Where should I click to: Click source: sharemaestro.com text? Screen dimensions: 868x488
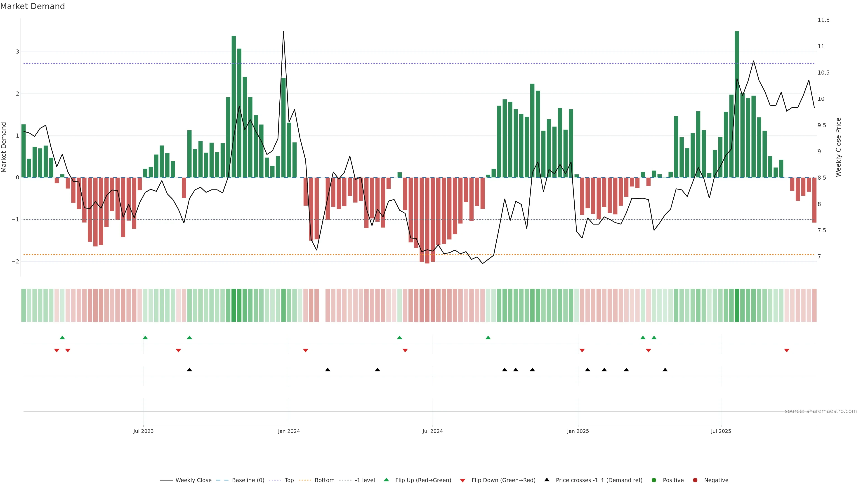pyautogui.click(x=821, y=411)
